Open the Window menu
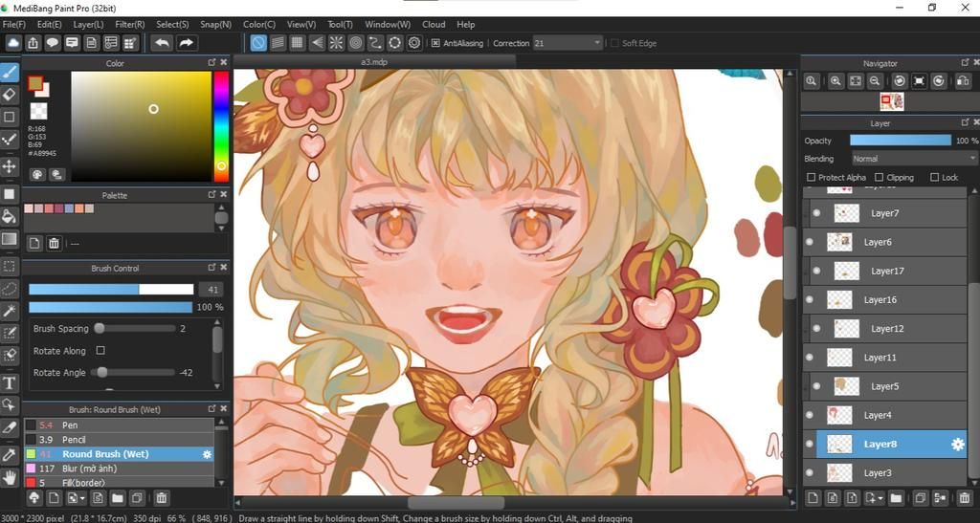 [x=388, y=24]
